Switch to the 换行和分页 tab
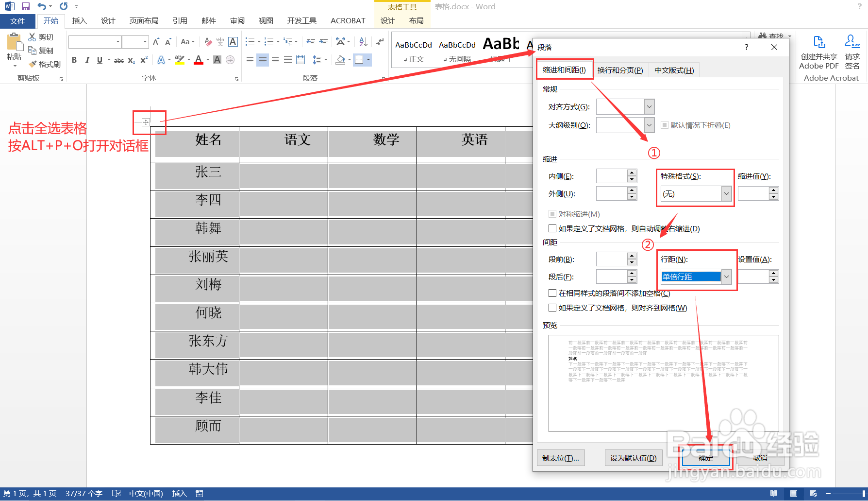Screen dimensions: 868x501 (x=620, y=69)
